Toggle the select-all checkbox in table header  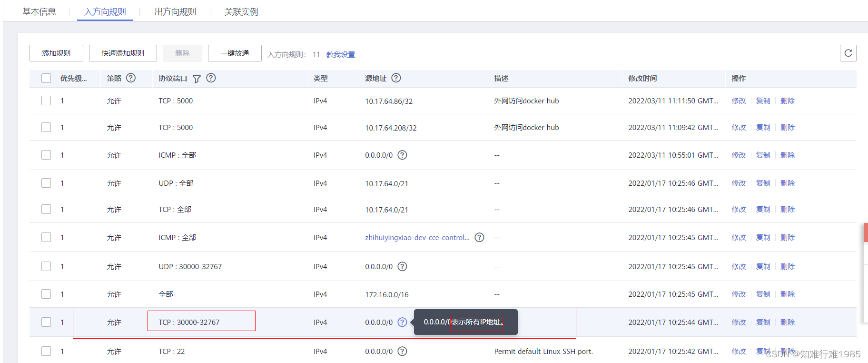tap(46, 78)
